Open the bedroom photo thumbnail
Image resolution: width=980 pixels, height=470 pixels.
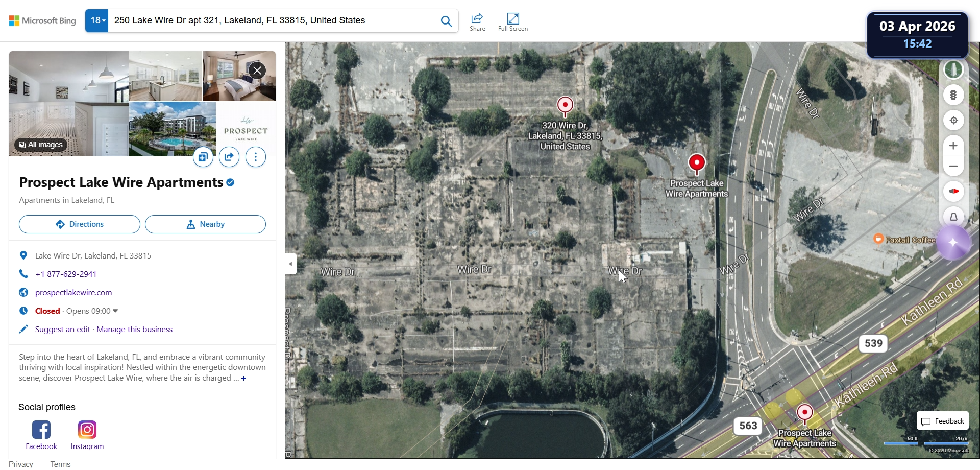(239, 76)
